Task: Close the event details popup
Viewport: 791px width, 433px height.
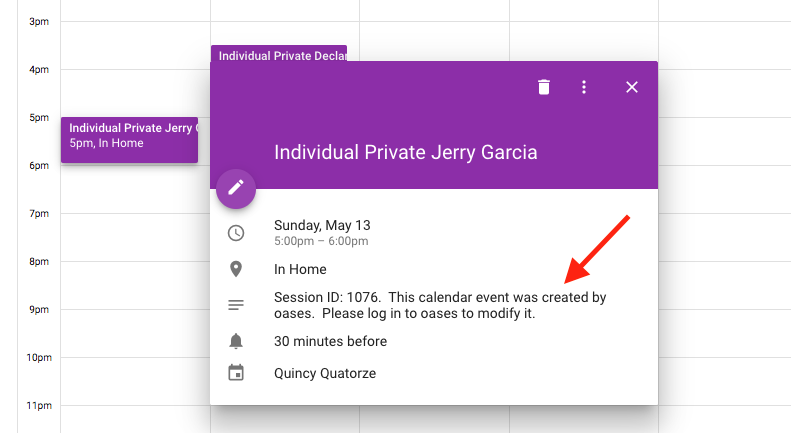Action: coord(632,87)
